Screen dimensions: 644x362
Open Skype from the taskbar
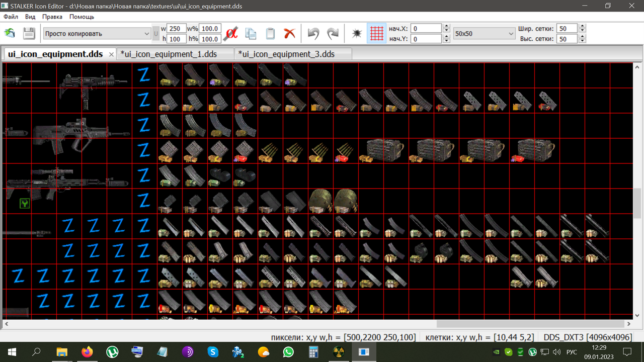(x=213, y=352)
